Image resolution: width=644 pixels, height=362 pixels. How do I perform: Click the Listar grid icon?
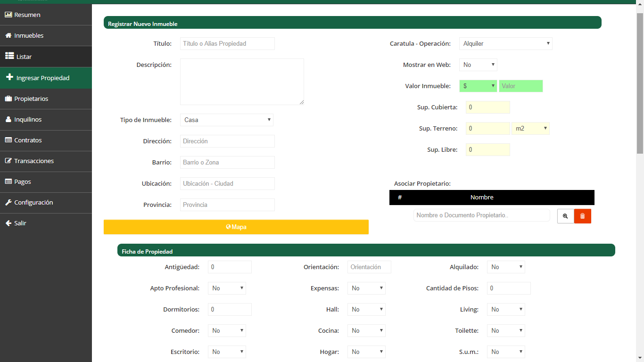point(9,56)
